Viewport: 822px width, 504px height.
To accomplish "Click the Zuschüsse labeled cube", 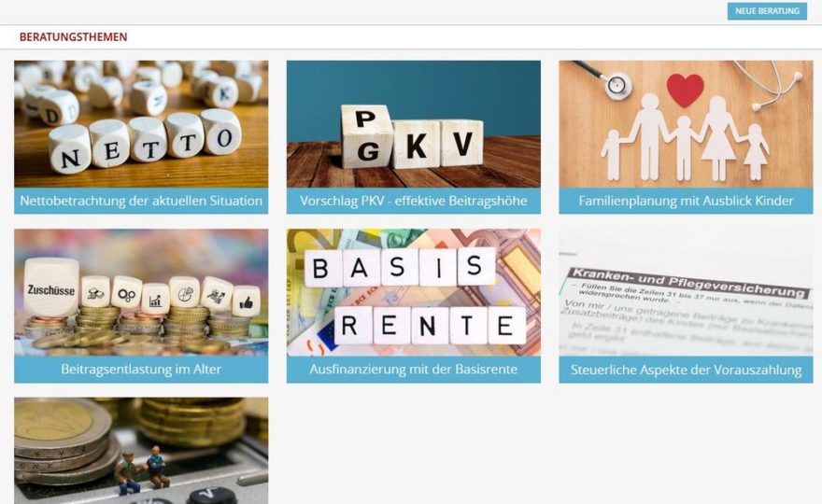I will (x=51, y=287).
